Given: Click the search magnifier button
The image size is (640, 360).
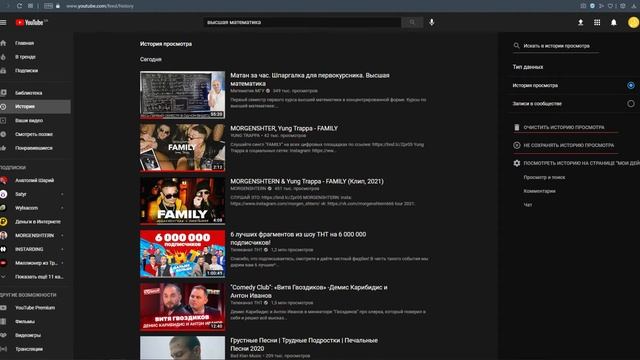Looking at the screenshot, I should pyautogui.click(x=412, y=22).
